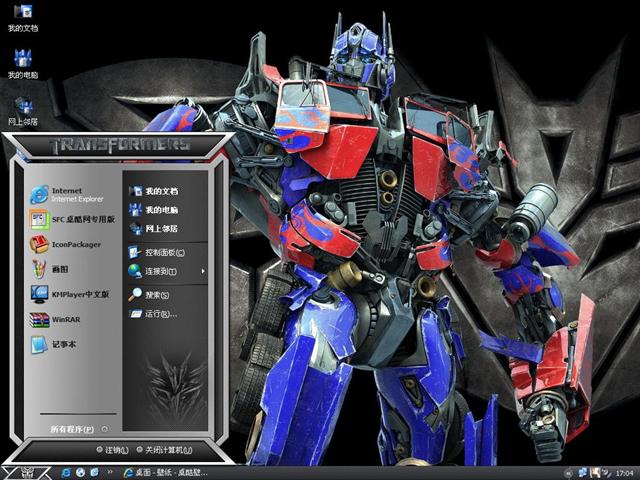Open WinRAR from Start menu
640x480 pixels.
point(55,319)
